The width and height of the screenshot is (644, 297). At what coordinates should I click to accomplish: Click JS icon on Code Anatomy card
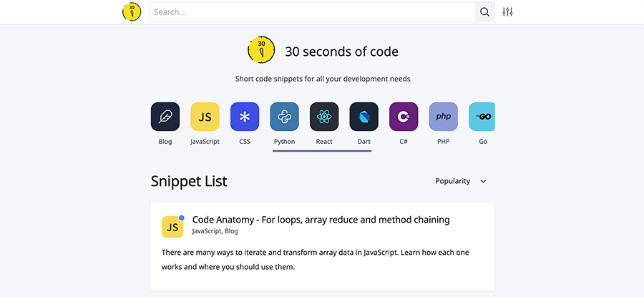[172, 227]
